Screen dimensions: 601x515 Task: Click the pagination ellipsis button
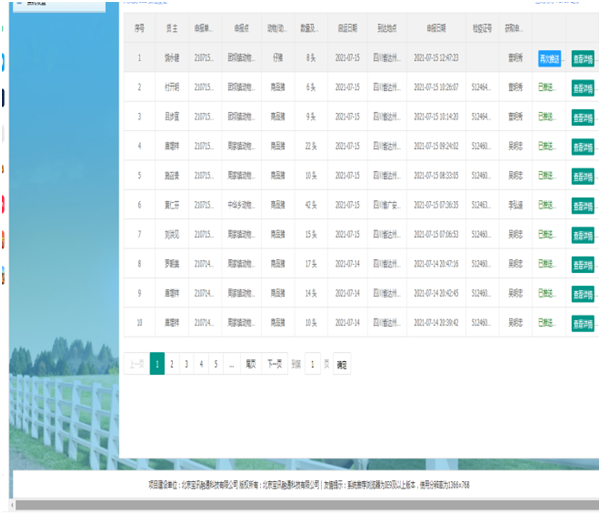pos(231,365)
